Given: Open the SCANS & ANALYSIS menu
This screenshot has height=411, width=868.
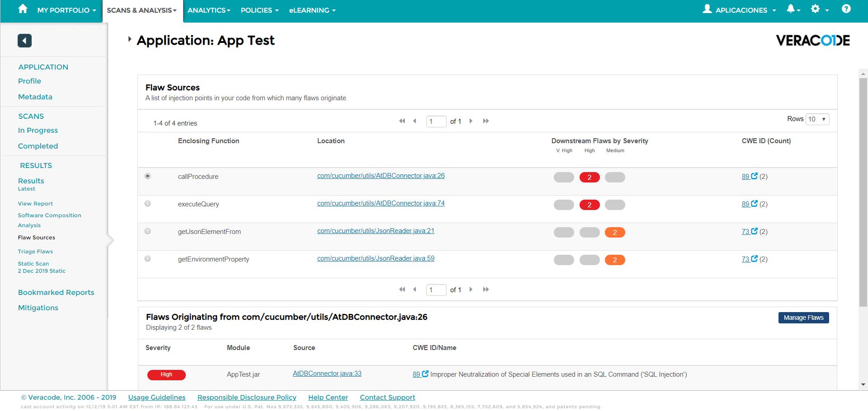Looking at the screenshot, I should [x=142, y=10].
